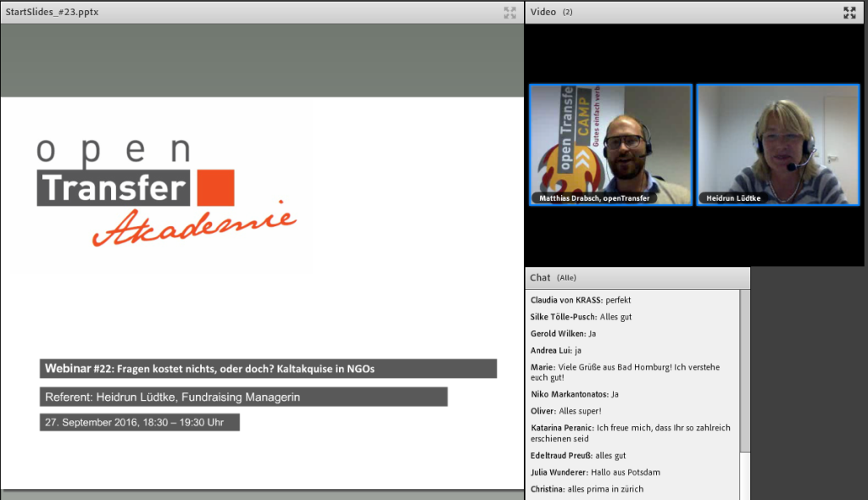Select Matthias Drabsch's webcam video

tap(610, 145)
